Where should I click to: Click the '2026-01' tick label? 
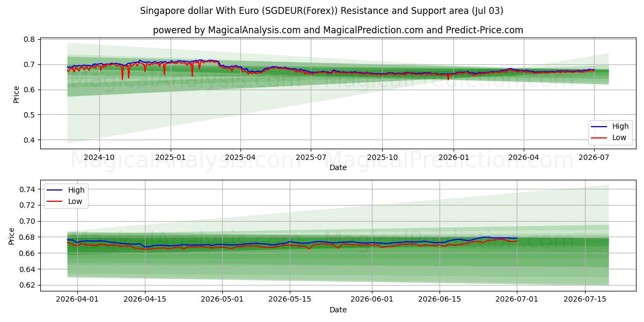coord(453,157)
